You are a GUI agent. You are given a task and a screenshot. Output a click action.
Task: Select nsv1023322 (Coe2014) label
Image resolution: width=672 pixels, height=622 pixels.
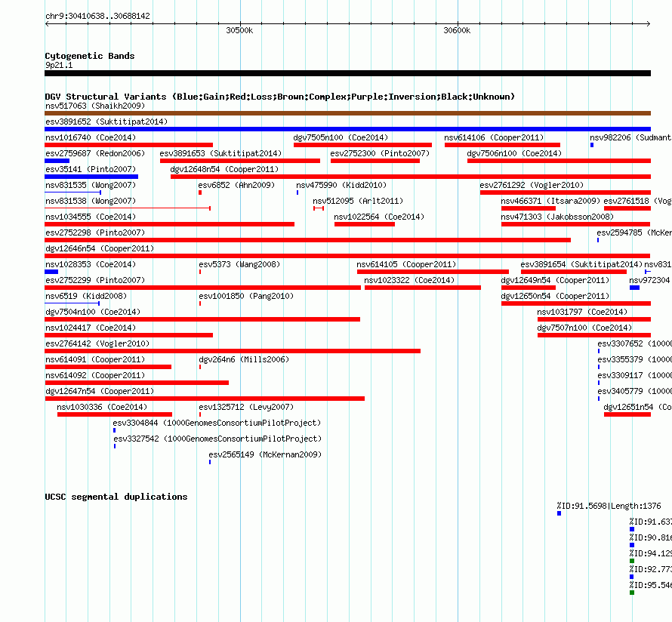408,280
